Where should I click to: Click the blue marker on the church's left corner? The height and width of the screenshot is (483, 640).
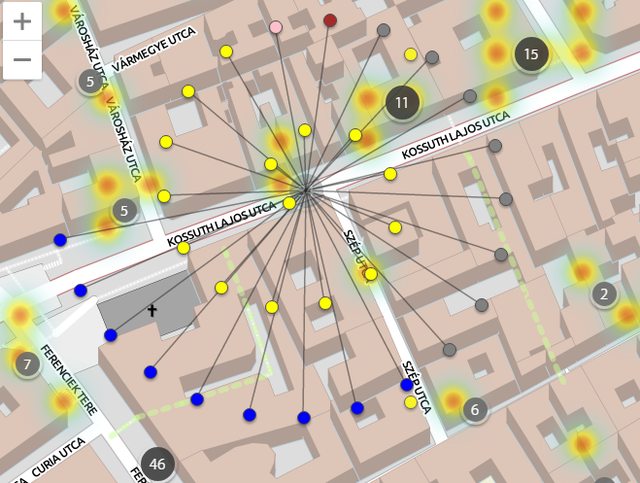tap(111, 335)
